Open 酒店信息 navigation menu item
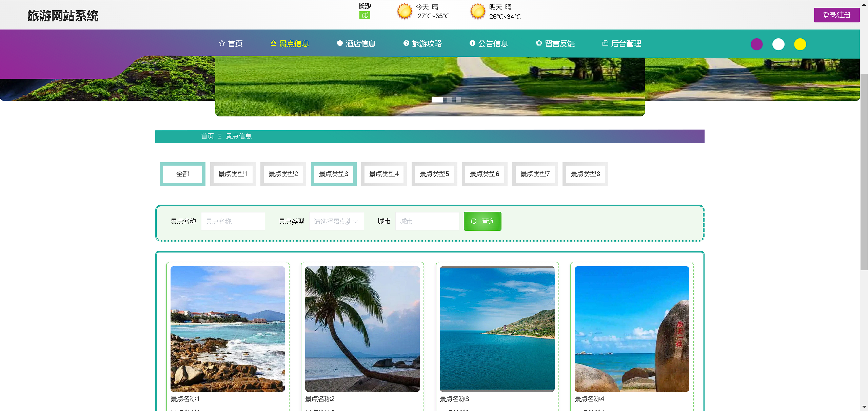 360,44
